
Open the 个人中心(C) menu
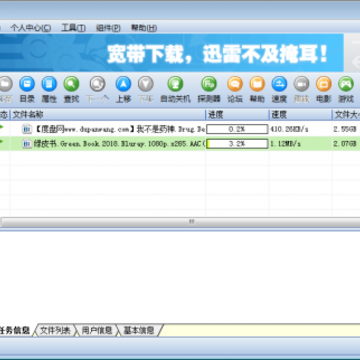31,28
